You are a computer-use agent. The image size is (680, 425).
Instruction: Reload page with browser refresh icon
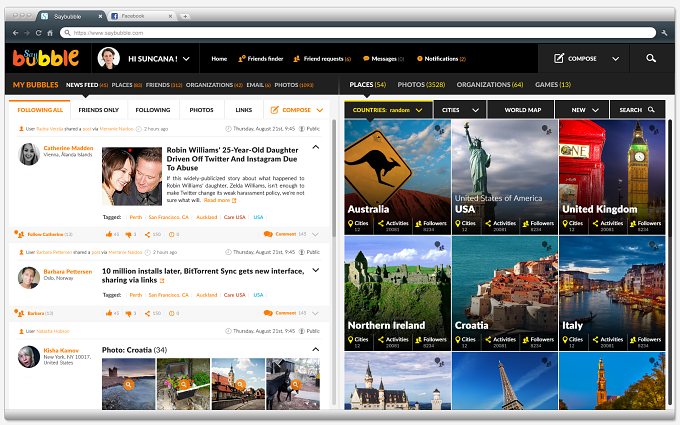click(39, 33)
